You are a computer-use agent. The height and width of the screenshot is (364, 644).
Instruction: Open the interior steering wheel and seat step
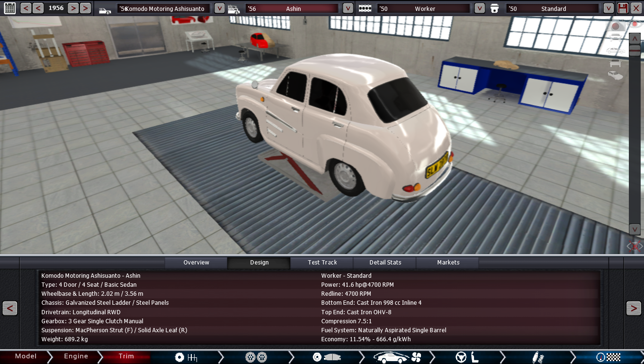pos(467,357)
